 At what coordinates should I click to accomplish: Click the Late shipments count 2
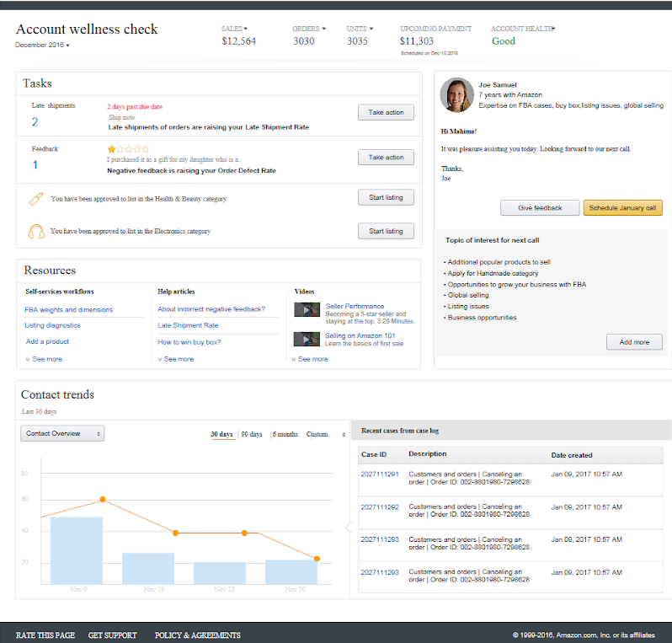35,122
